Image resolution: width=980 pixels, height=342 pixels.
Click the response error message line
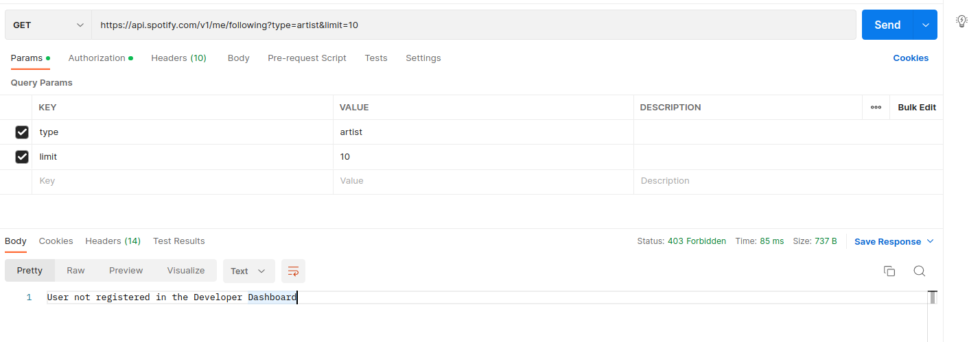(x=172, y=297)
